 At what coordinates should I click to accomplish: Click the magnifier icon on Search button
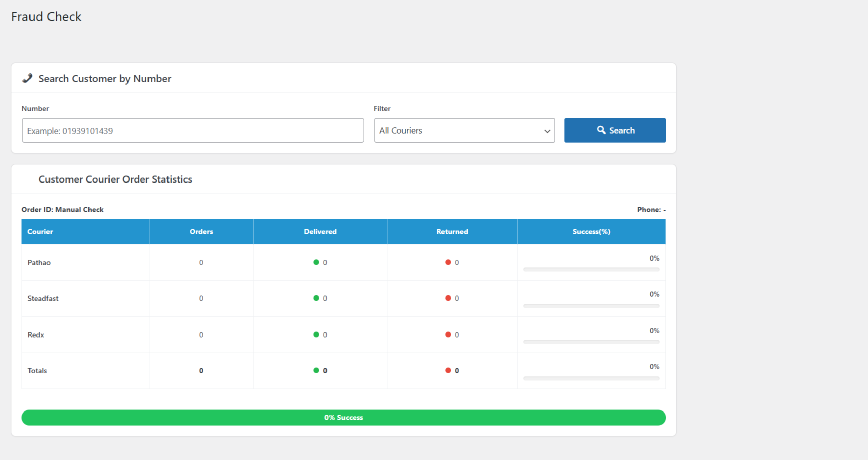(601, 130)
